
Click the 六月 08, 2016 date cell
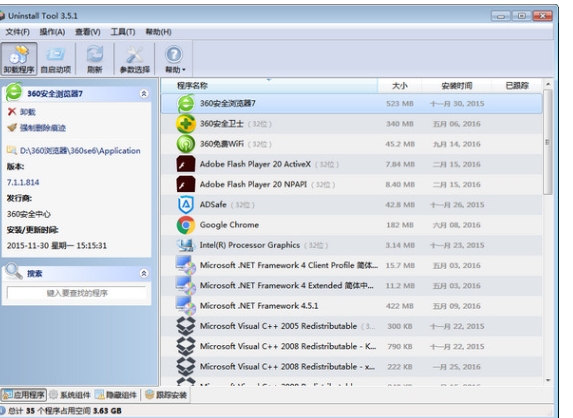click(457, 225)
